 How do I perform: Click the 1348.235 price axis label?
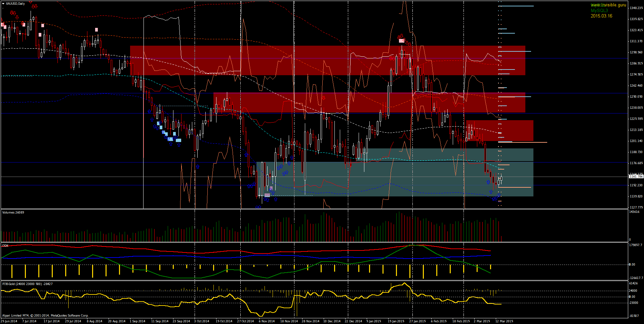[636, 8]
